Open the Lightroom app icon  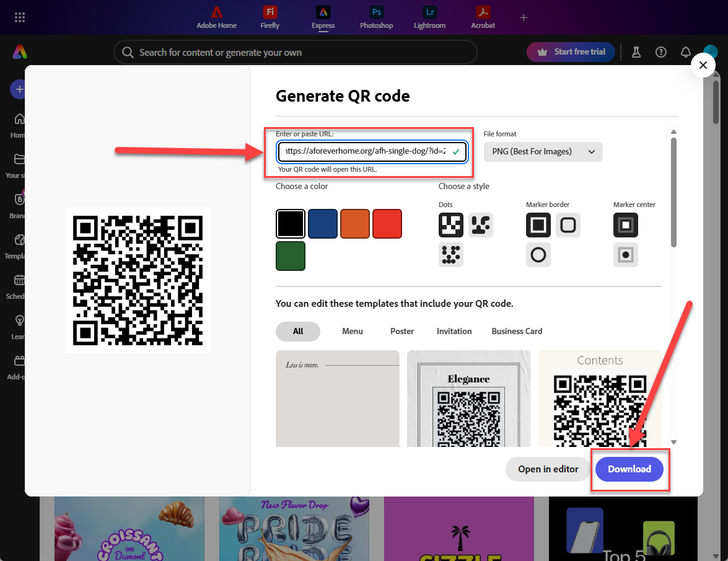(x=429, y=12)
